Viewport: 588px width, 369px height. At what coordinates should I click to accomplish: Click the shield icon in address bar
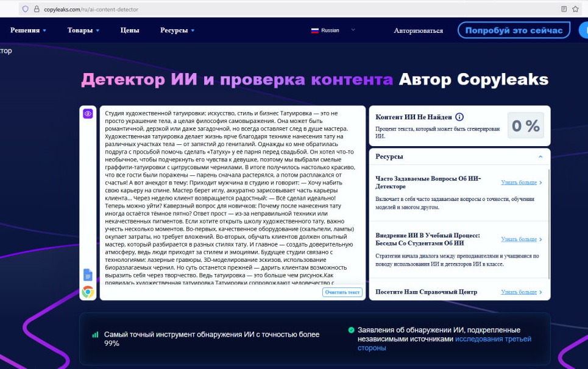pyautogui.click(x=25, y=9)
